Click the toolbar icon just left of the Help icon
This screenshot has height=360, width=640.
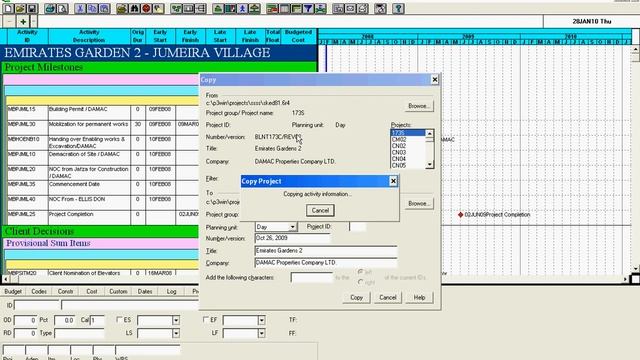pyautogui.click(x=380, y=8)
